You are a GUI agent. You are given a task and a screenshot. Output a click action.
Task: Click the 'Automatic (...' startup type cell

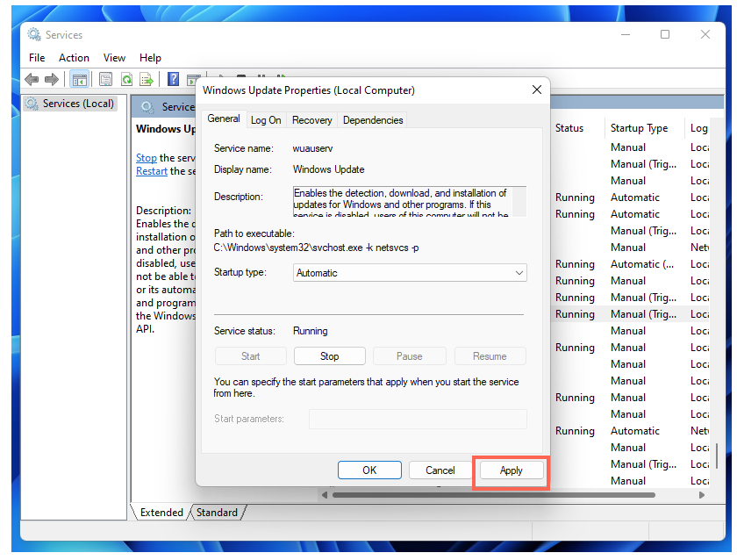tap(642, 264)
